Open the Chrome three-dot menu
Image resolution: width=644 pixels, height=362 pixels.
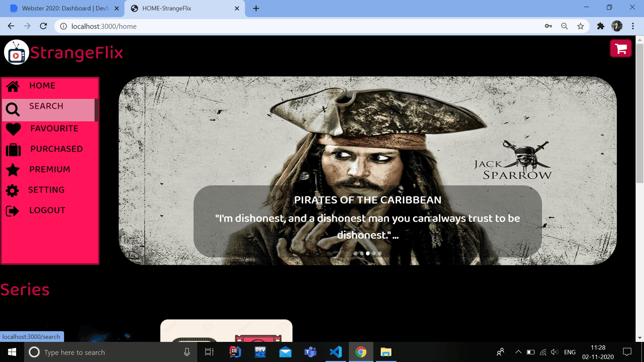633,26
